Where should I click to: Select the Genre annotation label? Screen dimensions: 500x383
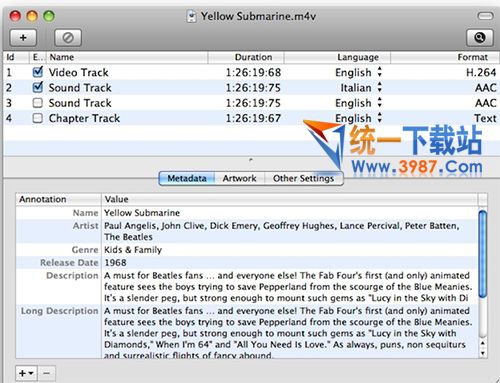pyautogui.click(x=85, y=250)
